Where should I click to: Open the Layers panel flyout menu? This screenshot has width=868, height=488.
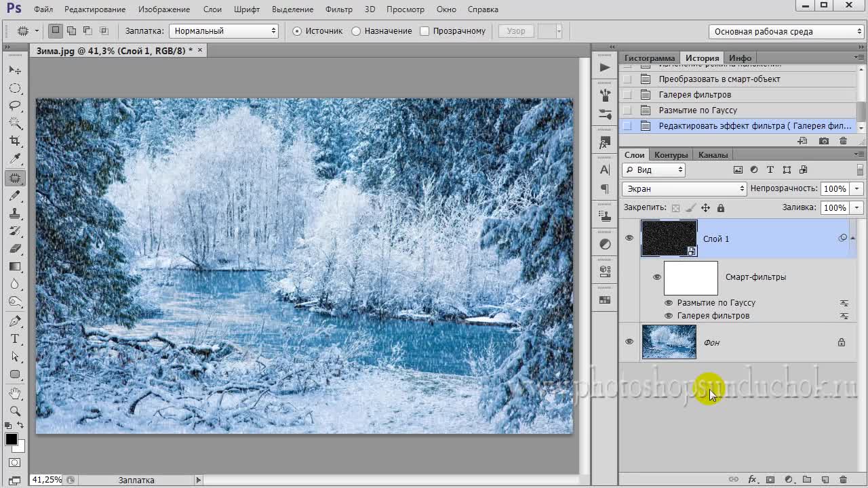pyautogui.click(x=859, y=155)
